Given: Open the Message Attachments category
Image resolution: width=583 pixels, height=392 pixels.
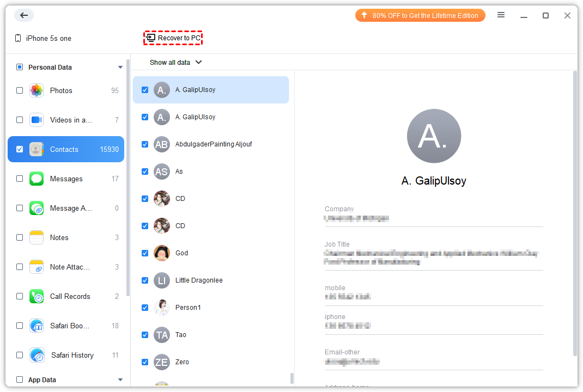Looking at the screenshot, I should coord(71,208).
